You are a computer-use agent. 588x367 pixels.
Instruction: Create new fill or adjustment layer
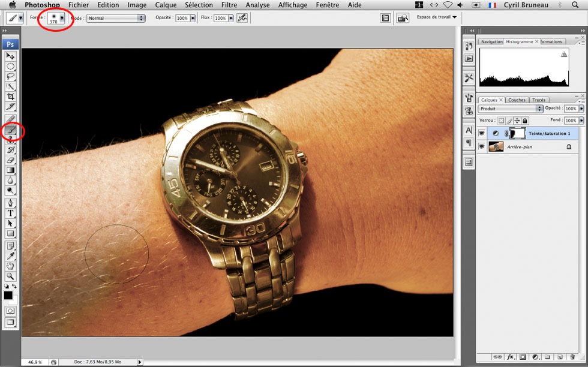click(x=535, y=357)
